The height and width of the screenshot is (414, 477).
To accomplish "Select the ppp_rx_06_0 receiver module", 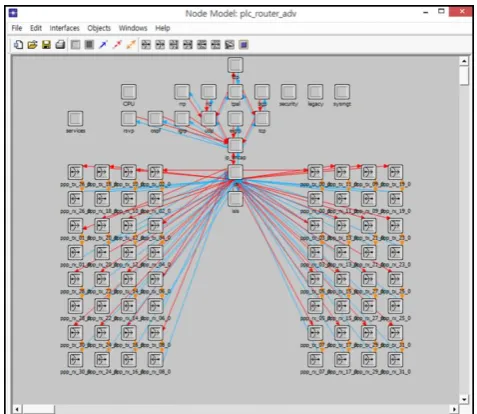I will 155,306.
